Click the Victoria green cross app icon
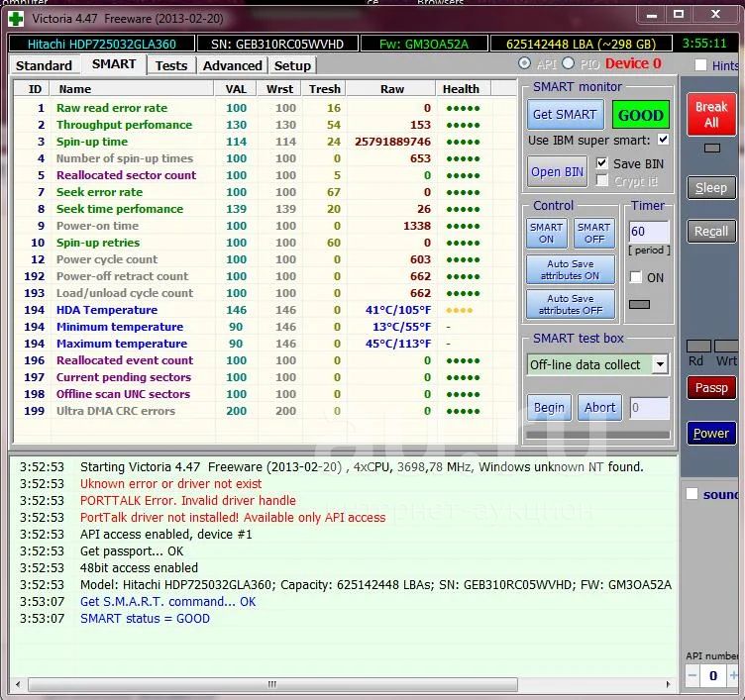Image resolution: width=745 pixels, height=700 pixels. 16,19
